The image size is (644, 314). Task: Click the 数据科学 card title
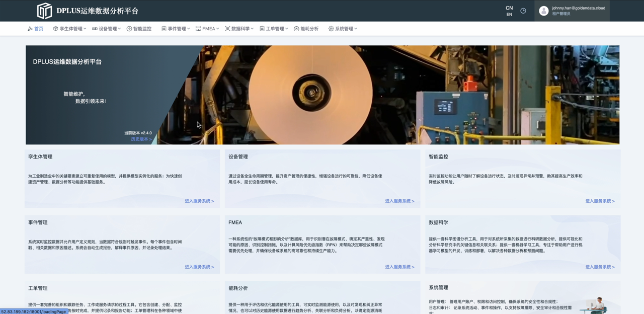pos(438,222)
